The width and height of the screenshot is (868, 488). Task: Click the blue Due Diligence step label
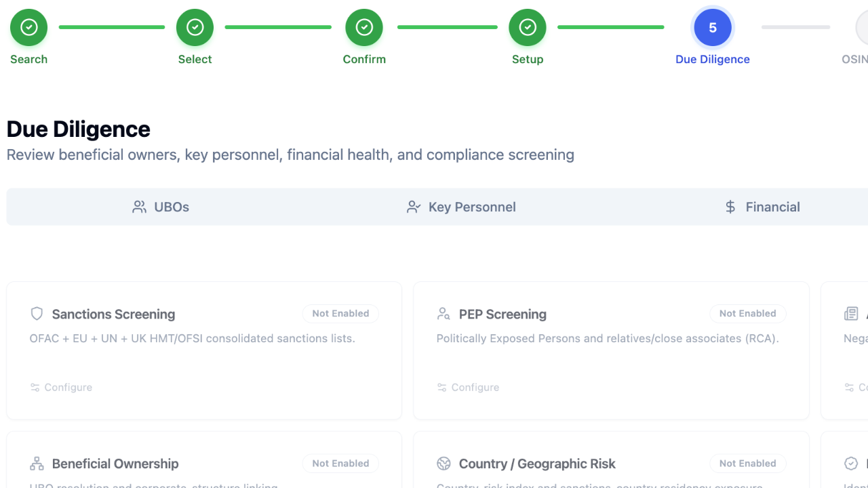point(713,60)
